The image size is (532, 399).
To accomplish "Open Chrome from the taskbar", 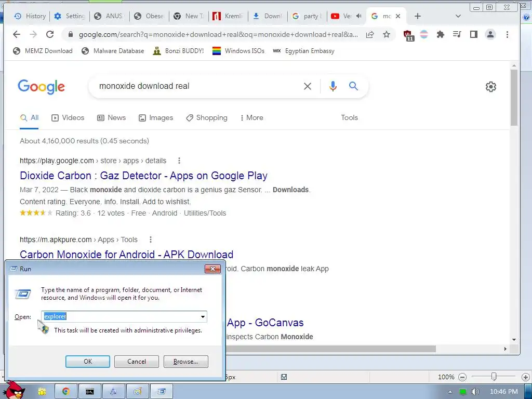I will (x=66, y=392).
